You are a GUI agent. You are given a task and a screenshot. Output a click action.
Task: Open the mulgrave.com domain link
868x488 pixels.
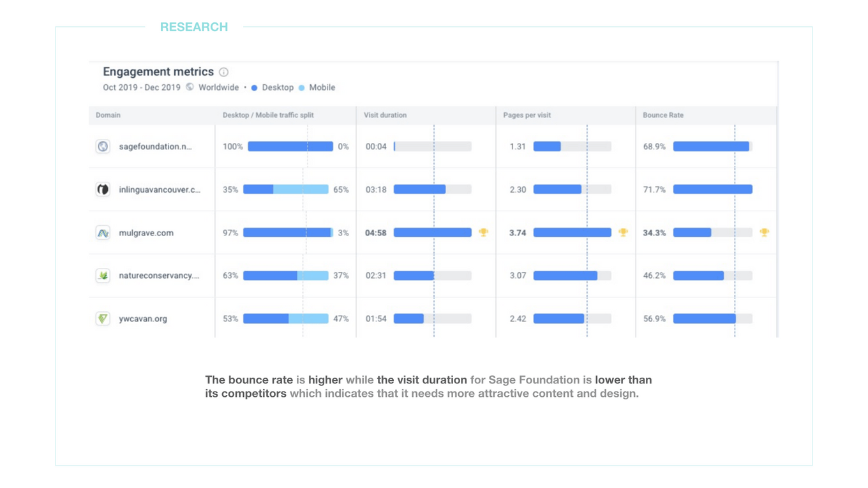point(146,233)
